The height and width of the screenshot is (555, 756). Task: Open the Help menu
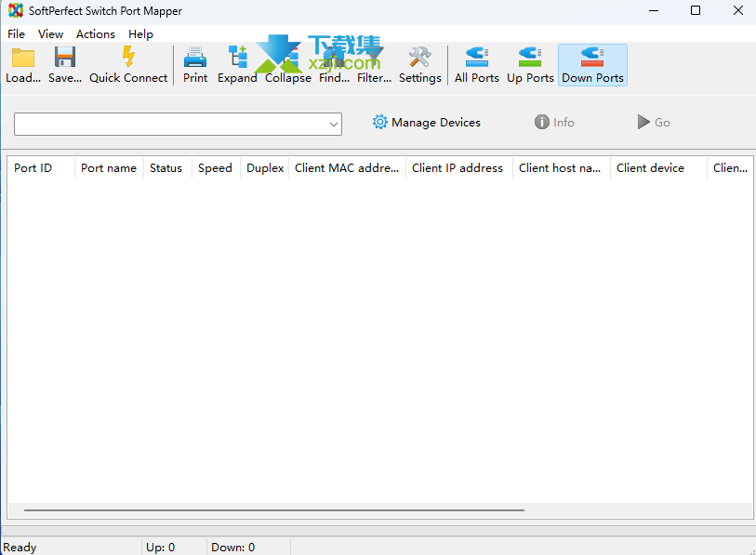(x=140, y=34)
